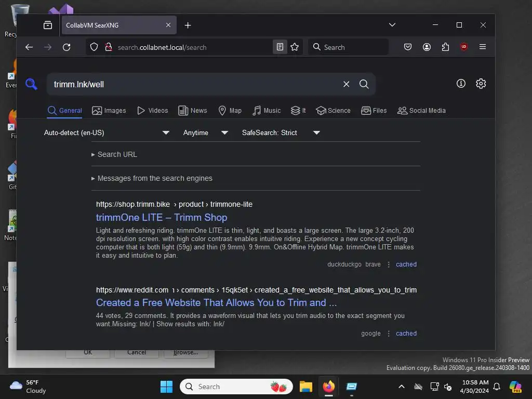
Task: Open Firefox View icon beside the tab
Action: point(48,25)
